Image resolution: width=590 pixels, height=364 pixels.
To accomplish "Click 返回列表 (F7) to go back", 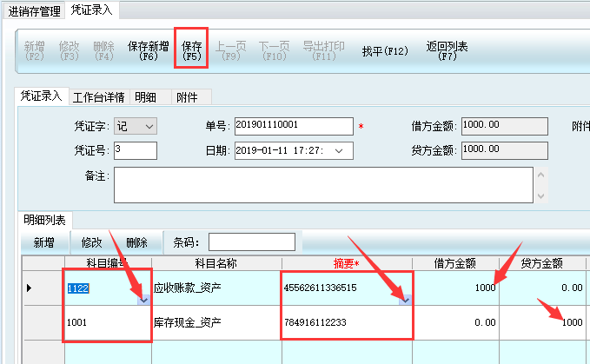I will tap(447, 50).
